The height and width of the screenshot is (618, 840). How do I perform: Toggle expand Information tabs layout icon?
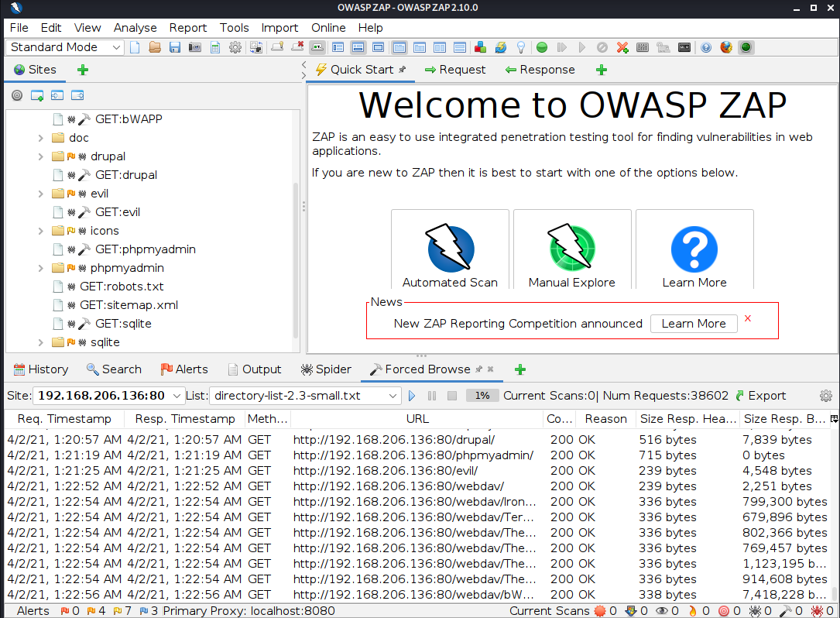pyautogui.click(x=358, y=48)
